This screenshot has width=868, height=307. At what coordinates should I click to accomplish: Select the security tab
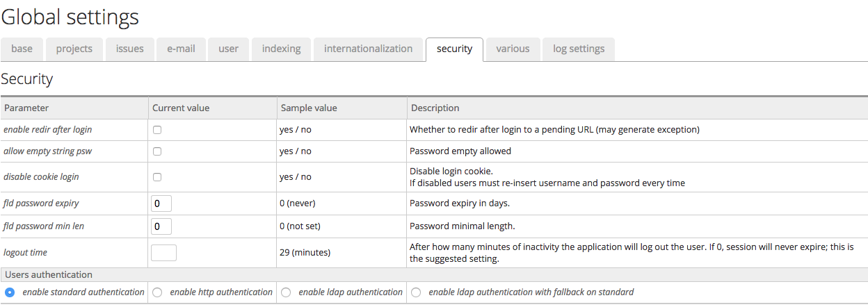tap(454, 49)
